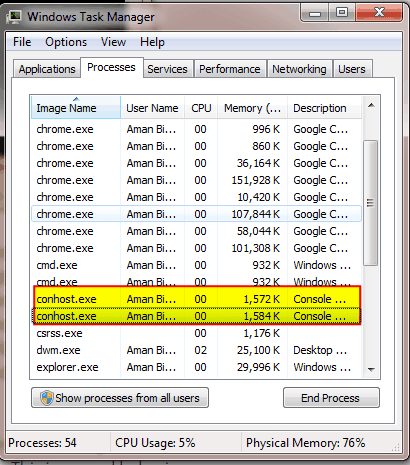Select chrome.exe row using 107,844 K
The width and height of the screenshot is (410, 465).
196,214
